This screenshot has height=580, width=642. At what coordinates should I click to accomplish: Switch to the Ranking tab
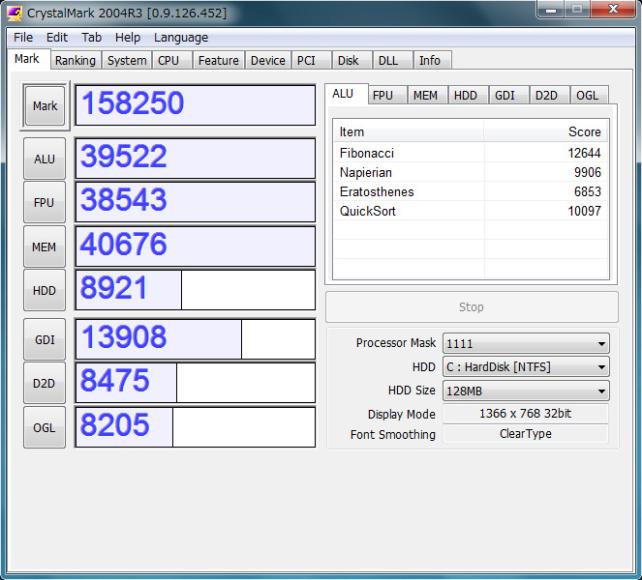(x=75, y=60)
